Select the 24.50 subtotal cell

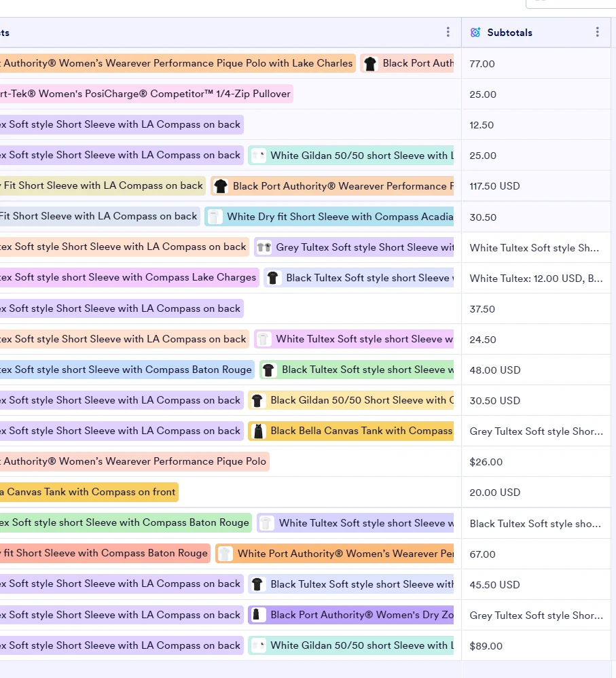(x=536, y=340)
